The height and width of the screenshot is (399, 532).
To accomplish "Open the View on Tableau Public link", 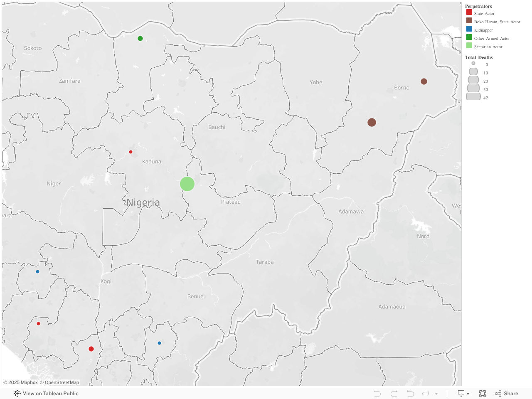I will click(51, 393).
